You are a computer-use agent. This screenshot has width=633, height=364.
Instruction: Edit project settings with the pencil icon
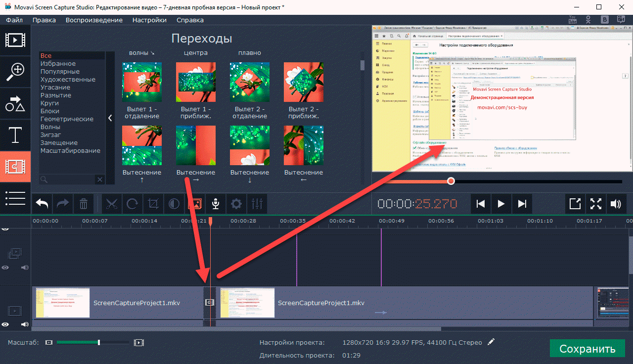coord(491,342)
